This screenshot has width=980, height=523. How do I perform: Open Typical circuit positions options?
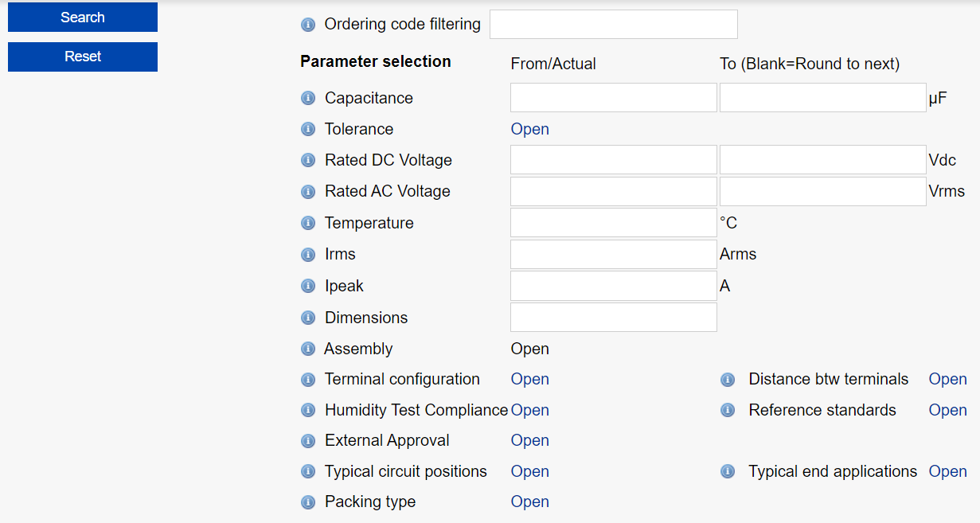(530, 471)
